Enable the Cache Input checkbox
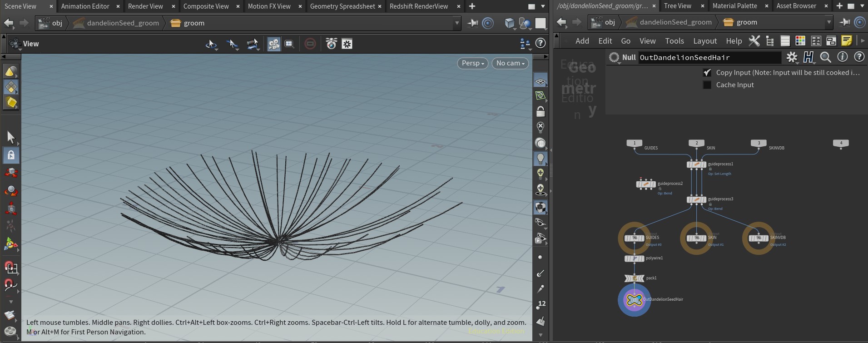The image size is (868, 343). click(x=707, y=85)
